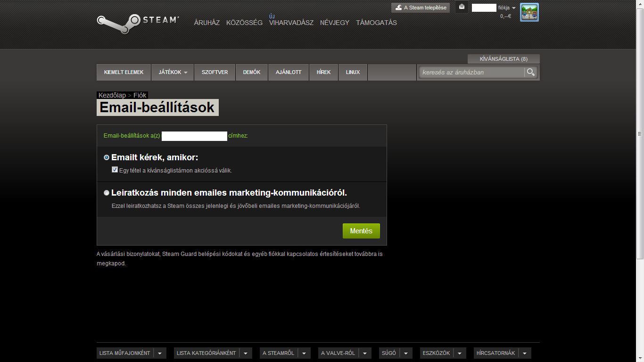Expand arrow next to ESZKÖZÖK
The width and height of the screenshot is (644, 362).
pyautogui.click(x=460, y=353)
